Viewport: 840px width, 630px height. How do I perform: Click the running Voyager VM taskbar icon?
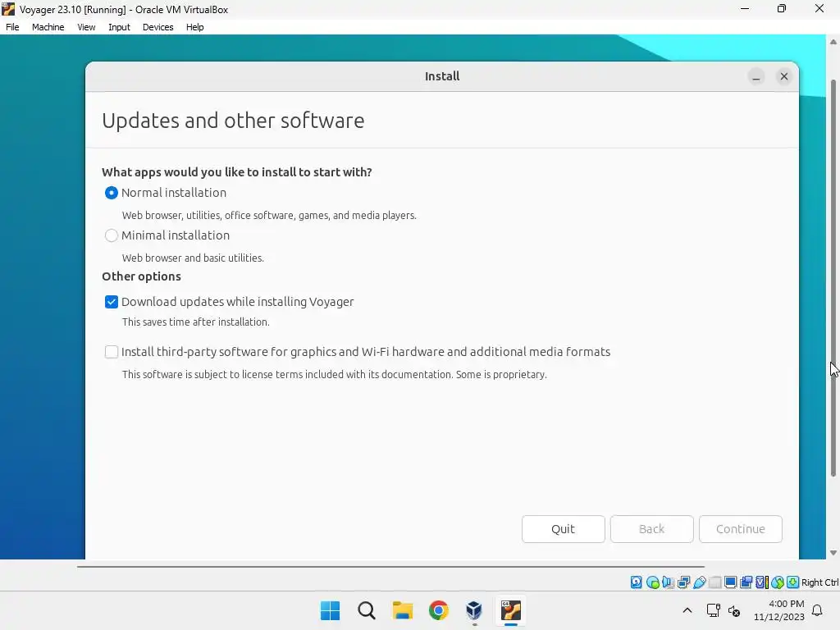pos(510,610)
